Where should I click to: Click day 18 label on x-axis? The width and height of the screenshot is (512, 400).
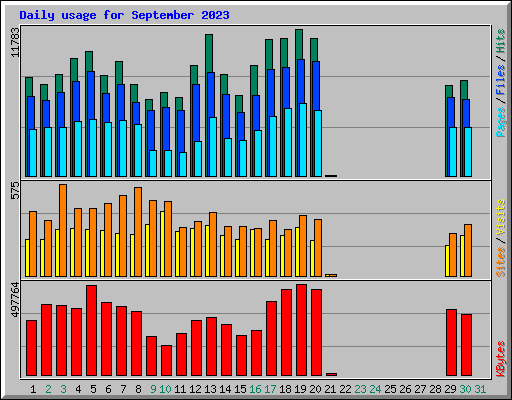tap(285, 389)
